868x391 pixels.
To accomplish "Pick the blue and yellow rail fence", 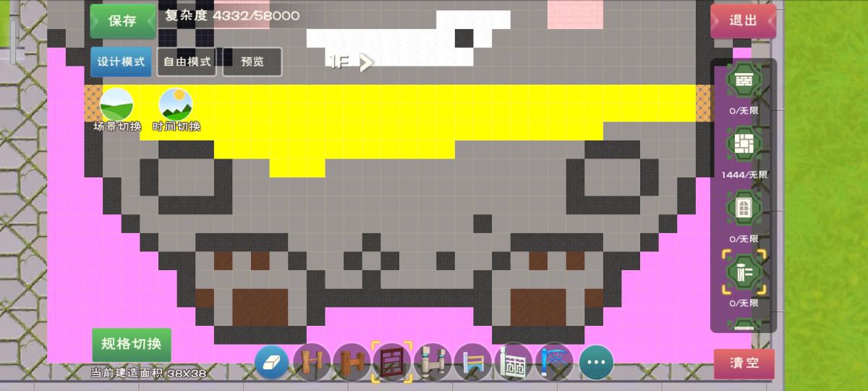I will click(x=473, y=362).
